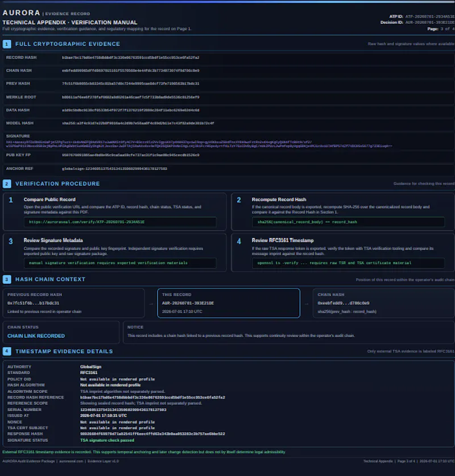Click the sha256 canonical_record_body code box

coord(348,222)
